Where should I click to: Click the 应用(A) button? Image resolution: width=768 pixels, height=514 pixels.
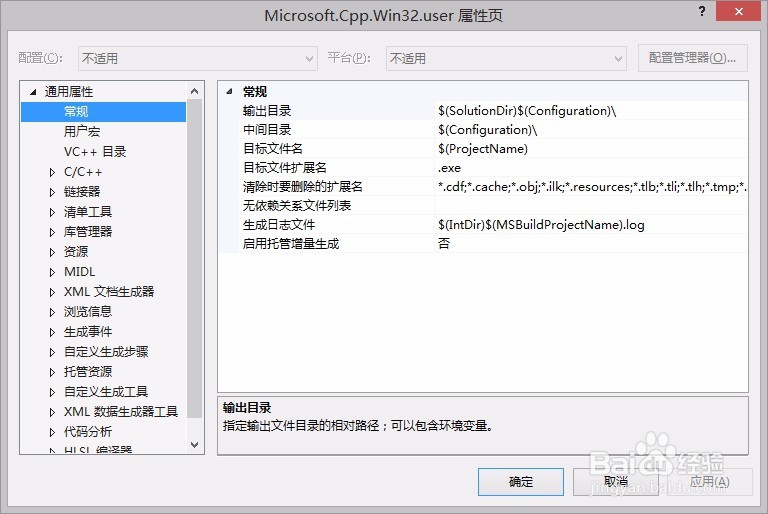[x=710, y=482]
